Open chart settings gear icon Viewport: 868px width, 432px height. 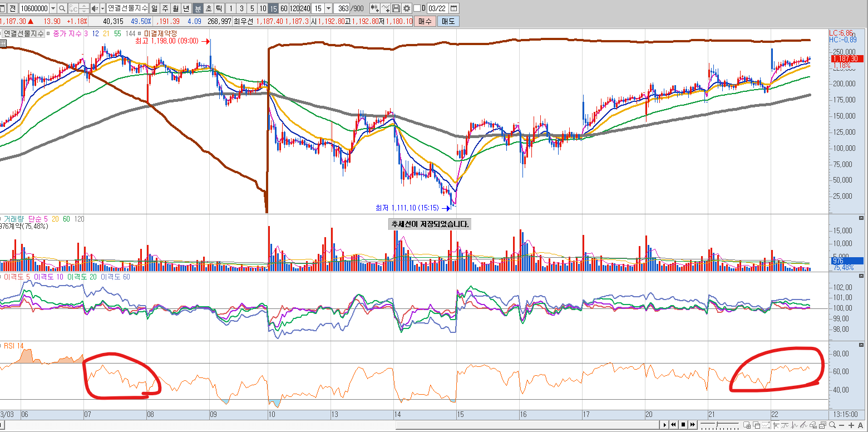click(407, 8)
